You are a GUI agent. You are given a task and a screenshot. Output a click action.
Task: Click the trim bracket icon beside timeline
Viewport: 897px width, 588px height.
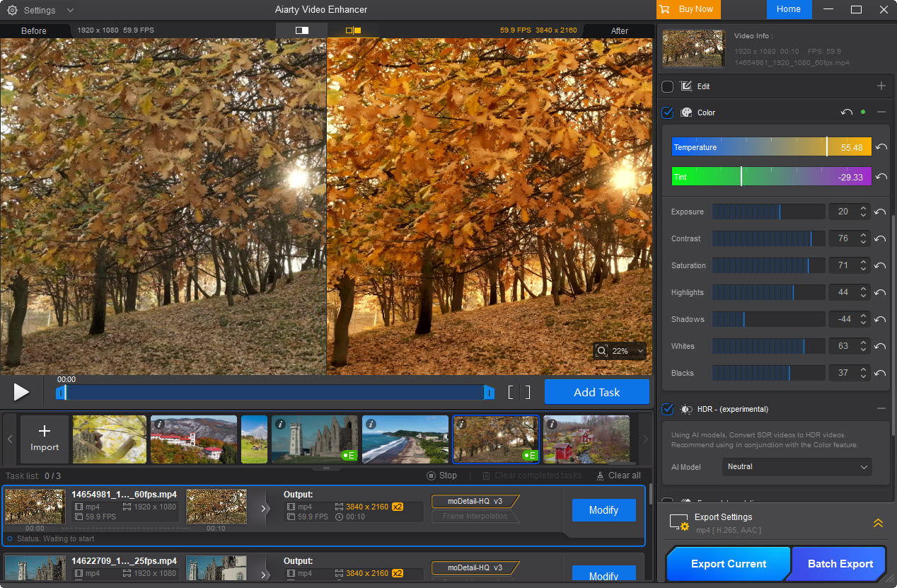pos(519,392)
